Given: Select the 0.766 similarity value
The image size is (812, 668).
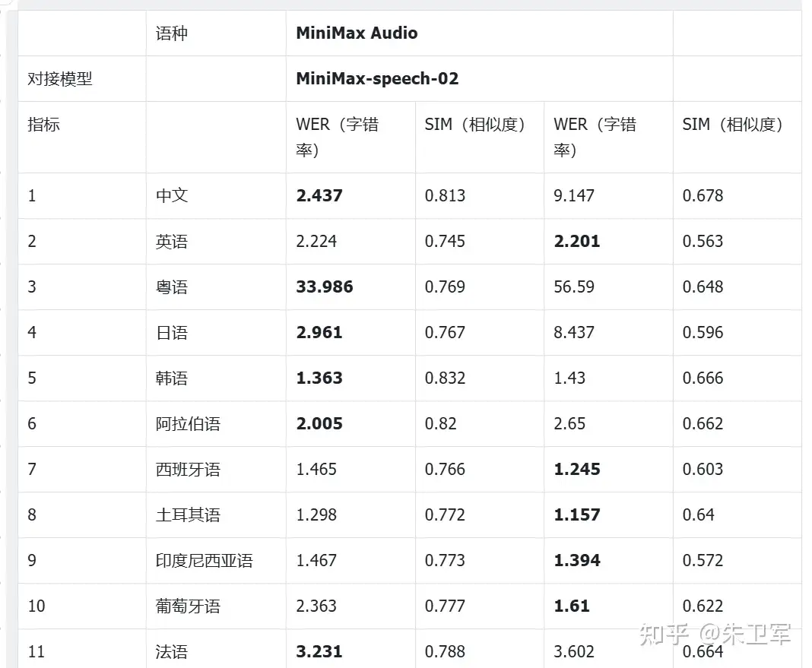Looking at the screenshot, I should 445,470.
